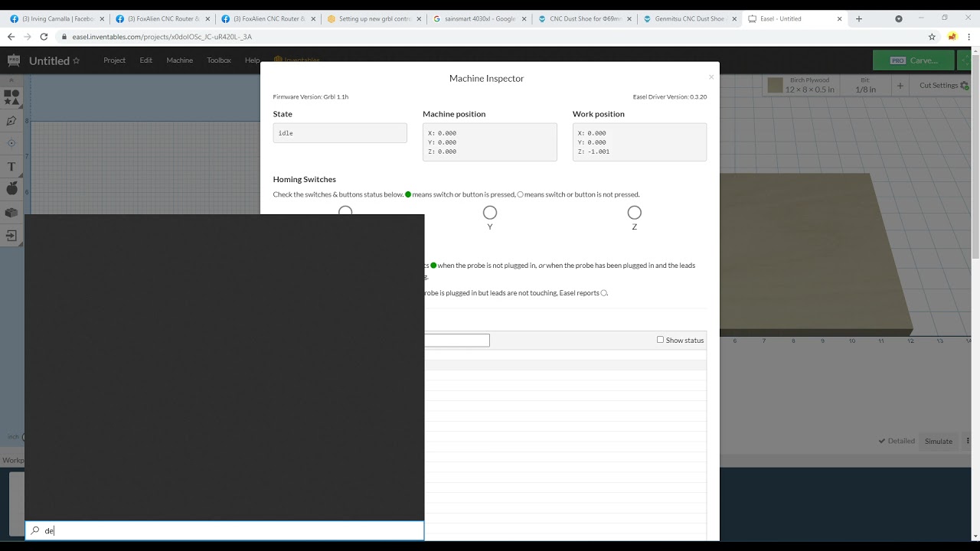Click the Machine position readout box
The width and height of the screenshot is (980, 551).
490,142
